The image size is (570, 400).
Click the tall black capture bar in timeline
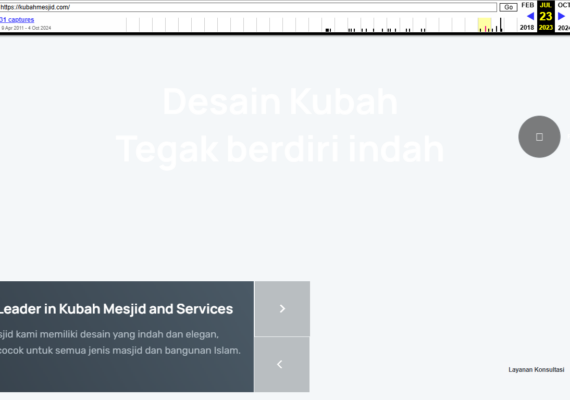[x=500, y=25]
